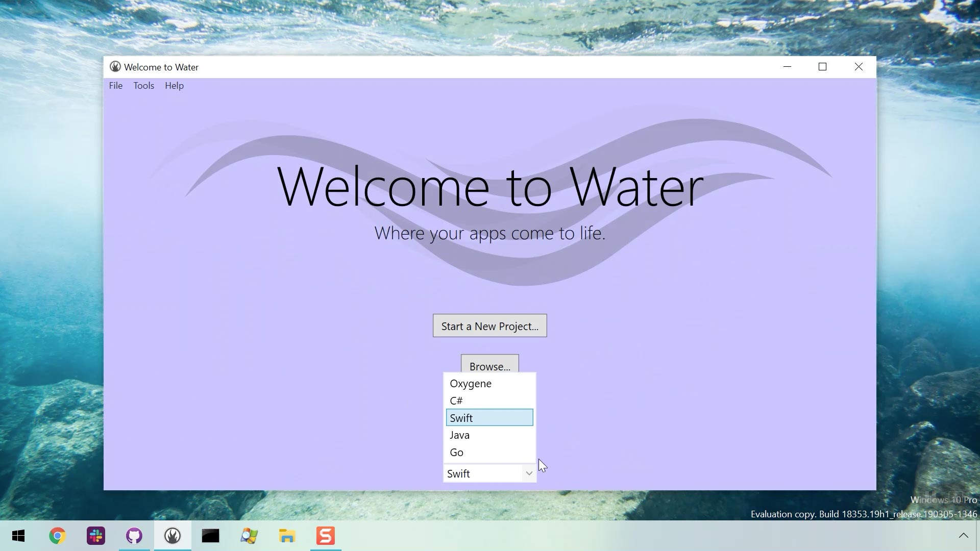Show hidden system tray icons

tap(963, 536)
